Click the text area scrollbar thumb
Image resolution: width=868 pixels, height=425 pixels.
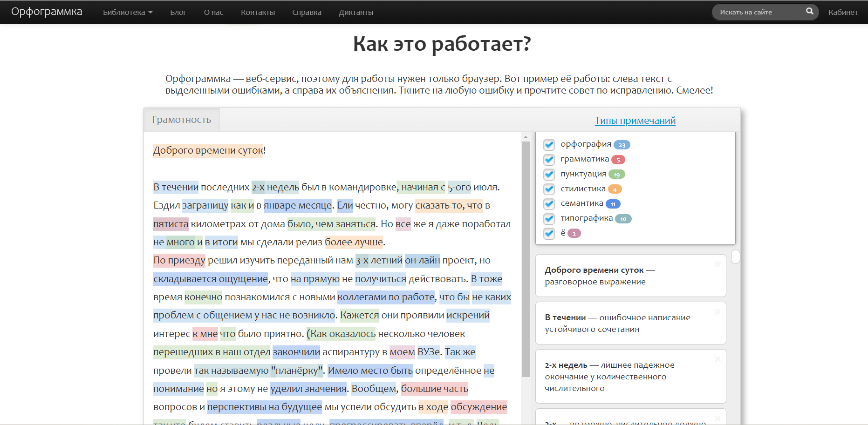[x=526, y=259]
